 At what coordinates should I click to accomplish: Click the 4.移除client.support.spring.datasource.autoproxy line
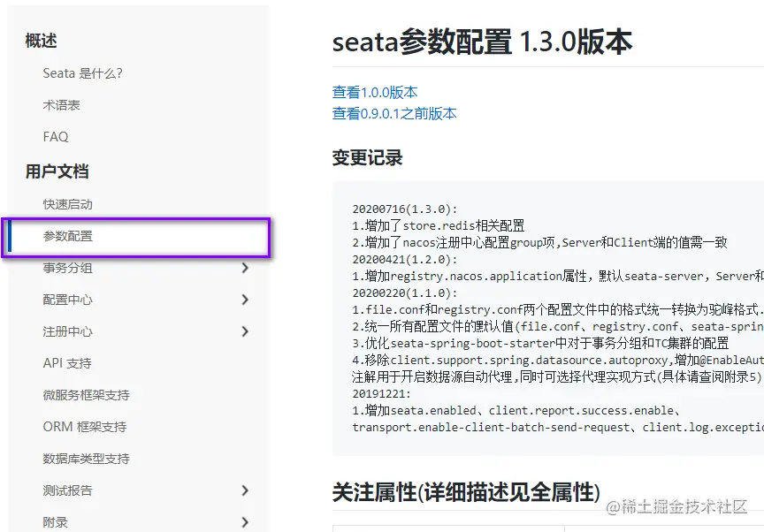tap(558, 361)
